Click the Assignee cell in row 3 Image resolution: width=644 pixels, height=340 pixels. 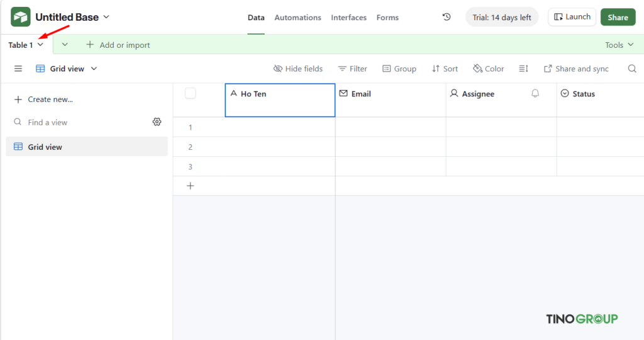click(501, 166)
